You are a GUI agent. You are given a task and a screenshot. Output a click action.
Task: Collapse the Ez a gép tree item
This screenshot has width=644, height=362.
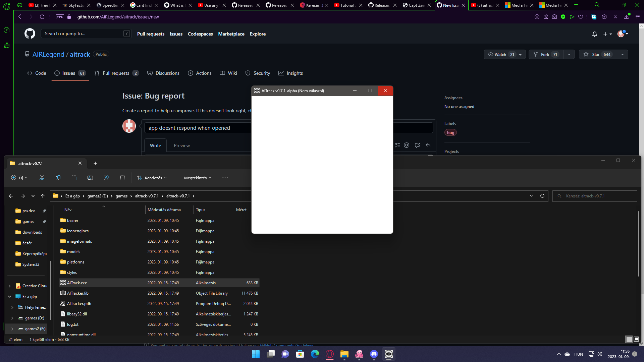9,296
